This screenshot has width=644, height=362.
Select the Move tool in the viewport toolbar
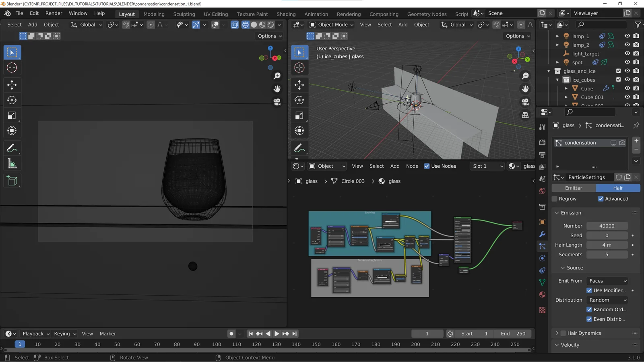[12, 84]
